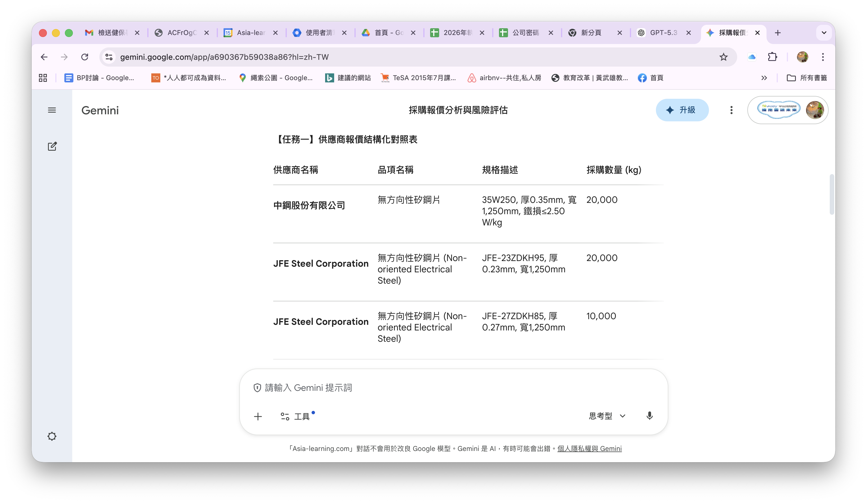Click the 35W250 specification cell

click(x=529, y=211)
